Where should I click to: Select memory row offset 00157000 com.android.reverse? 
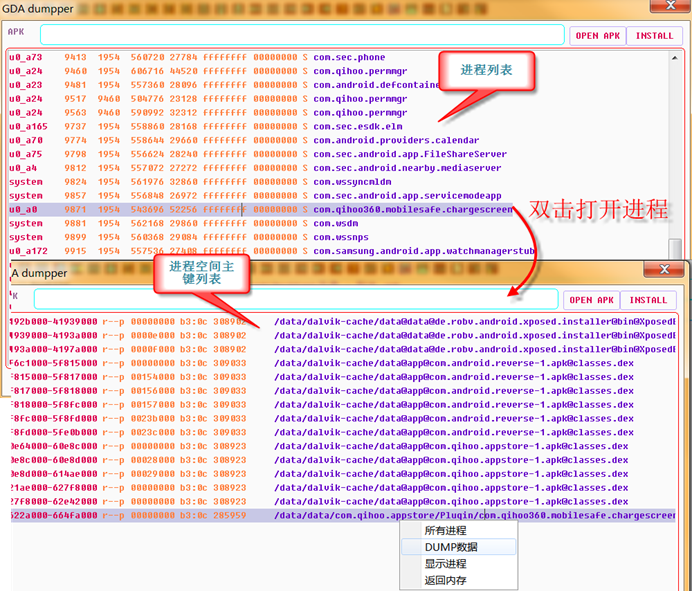tap(343, 405)
